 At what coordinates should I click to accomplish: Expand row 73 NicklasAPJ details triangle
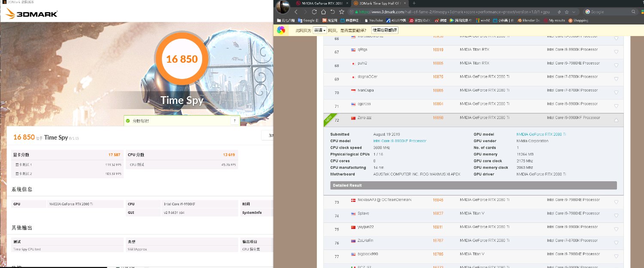coord(616,202)
